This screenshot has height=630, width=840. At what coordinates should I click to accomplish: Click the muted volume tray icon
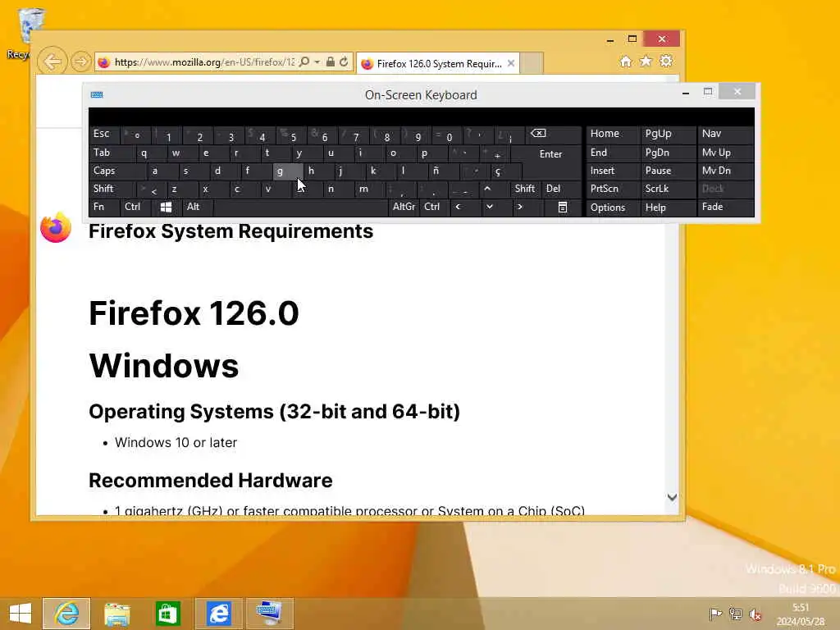[x=756, y=614]
